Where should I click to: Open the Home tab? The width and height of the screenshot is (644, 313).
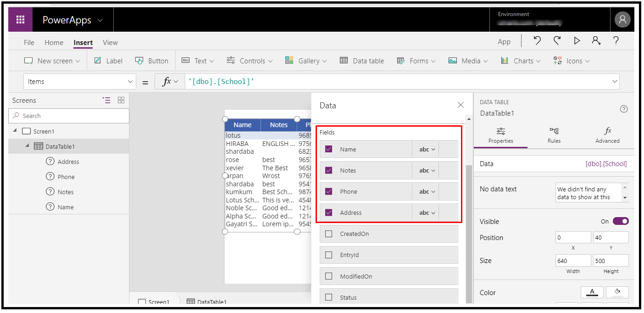(54, 42)
